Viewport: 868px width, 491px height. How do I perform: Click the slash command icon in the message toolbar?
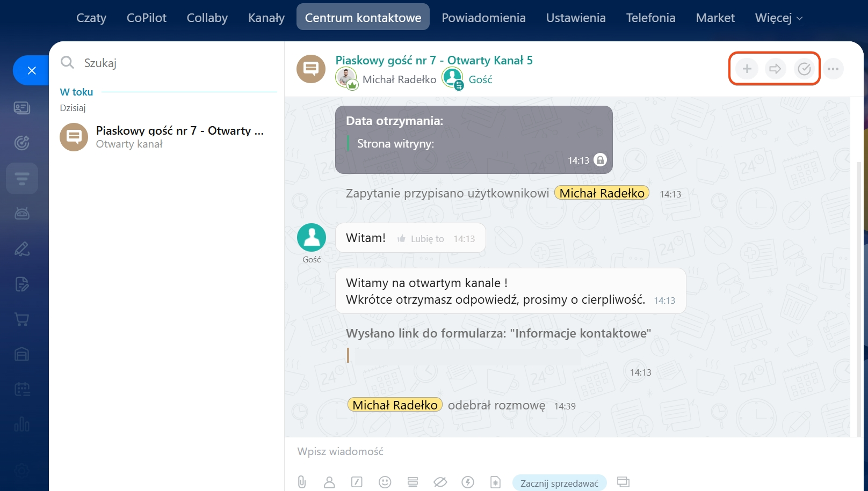click(x=357, y=482)
